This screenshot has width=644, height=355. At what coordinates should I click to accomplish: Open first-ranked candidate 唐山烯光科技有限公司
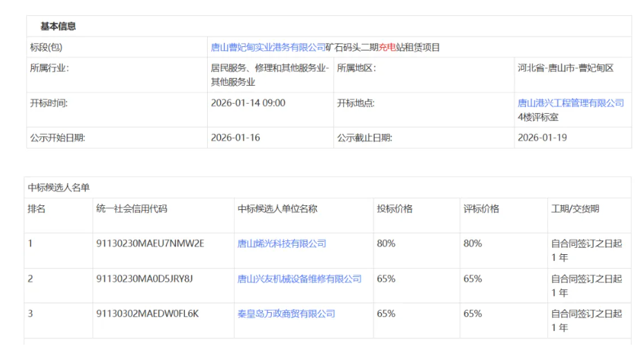tap(282, 244)
